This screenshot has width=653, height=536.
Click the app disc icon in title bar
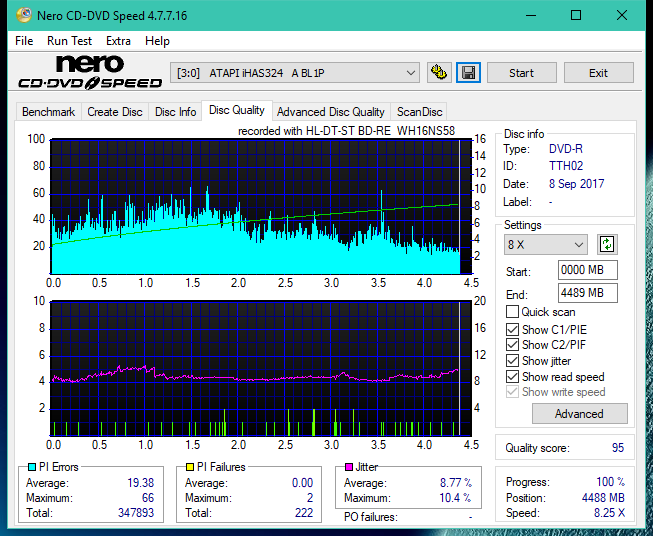[x=24, y=15]
